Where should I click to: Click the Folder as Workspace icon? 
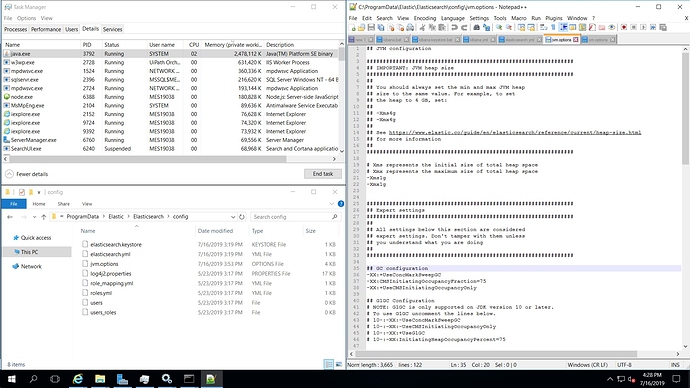pos(602,27)
